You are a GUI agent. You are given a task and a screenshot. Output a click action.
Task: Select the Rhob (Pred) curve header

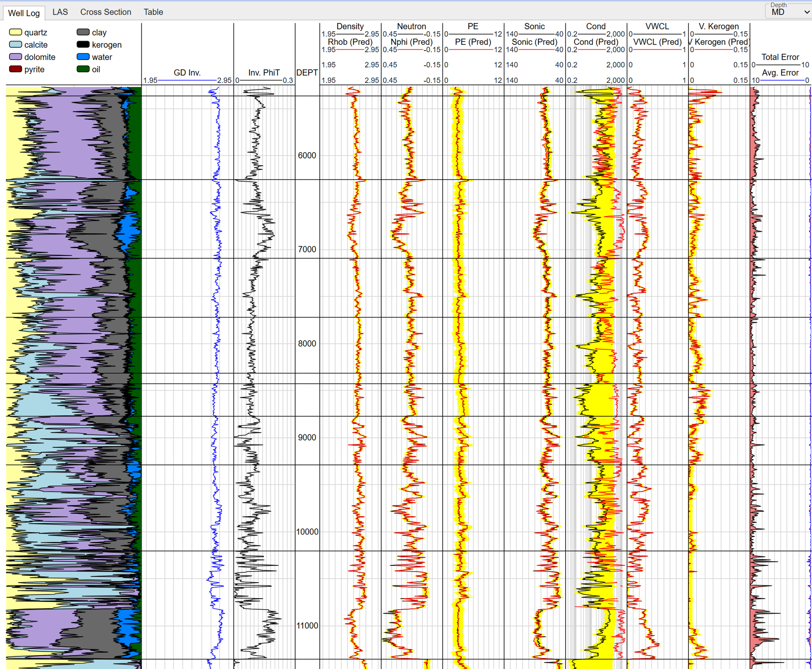tap(350, 42)
